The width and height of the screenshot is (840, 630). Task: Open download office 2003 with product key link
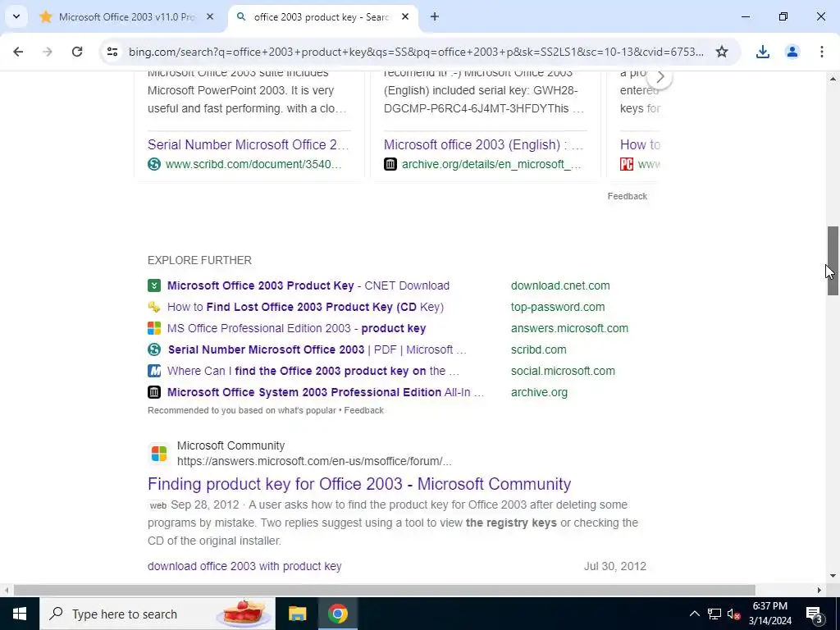(244, 566)
